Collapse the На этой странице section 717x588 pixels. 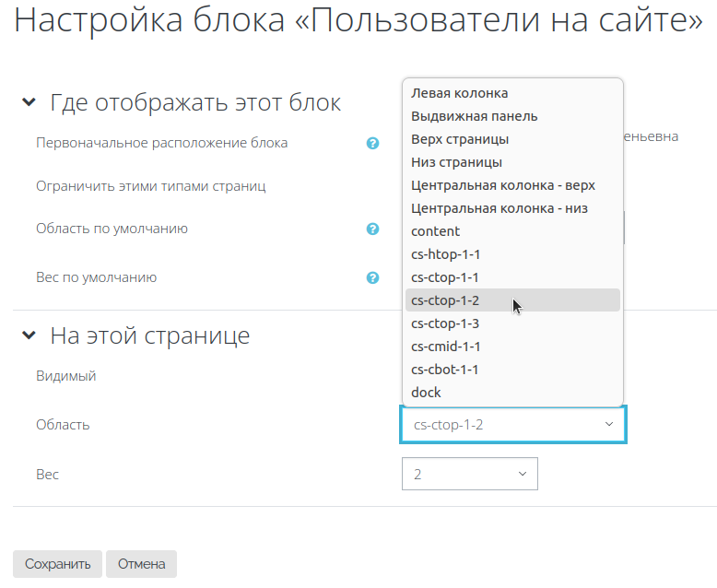29,335
